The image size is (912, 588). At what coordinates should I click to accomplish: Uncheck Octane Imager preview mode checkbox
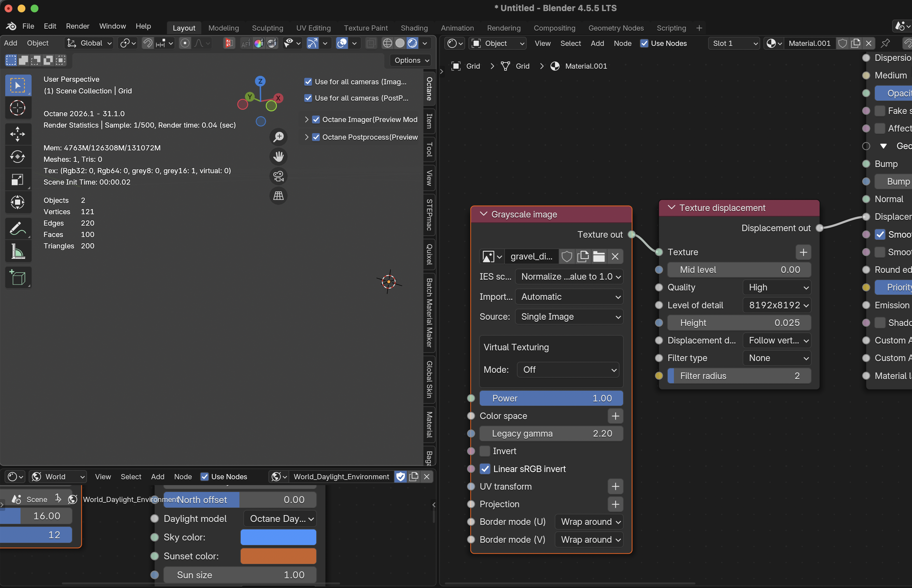click(x=316, y=119)
